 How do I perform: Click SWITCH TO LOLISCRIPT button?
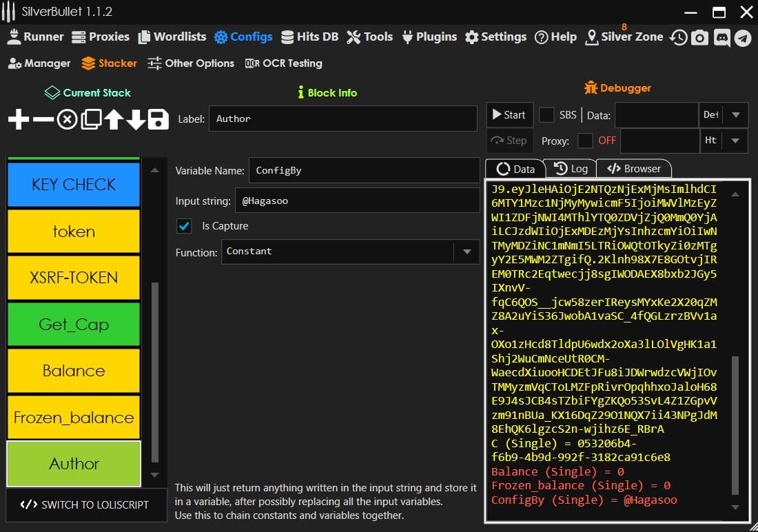(86, 504)
